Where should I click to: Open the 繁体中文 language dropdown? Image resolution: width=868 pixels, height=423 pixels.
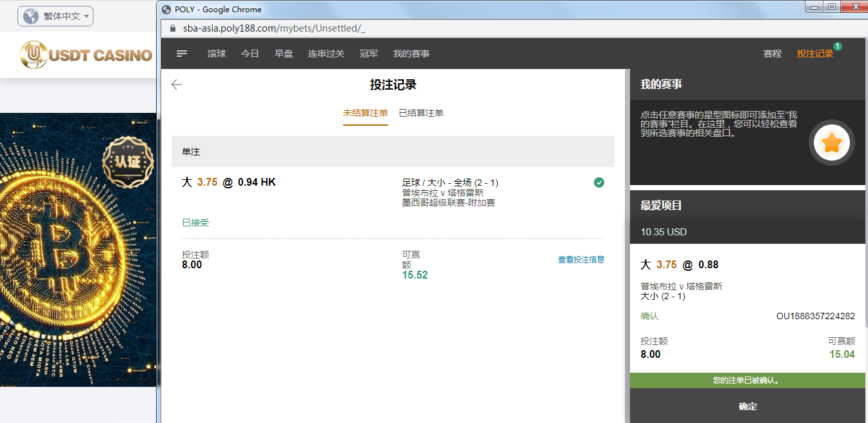coord(56,16)
